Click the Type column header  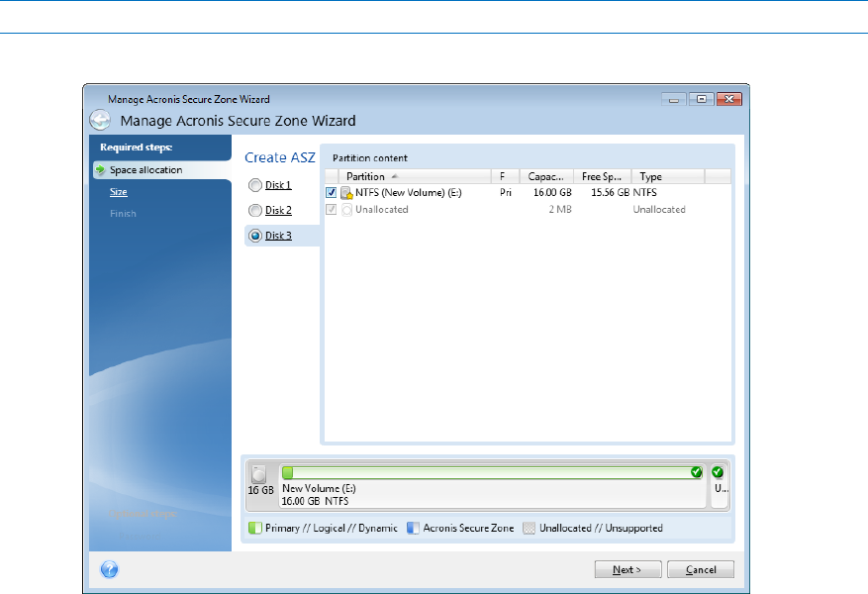668,176
